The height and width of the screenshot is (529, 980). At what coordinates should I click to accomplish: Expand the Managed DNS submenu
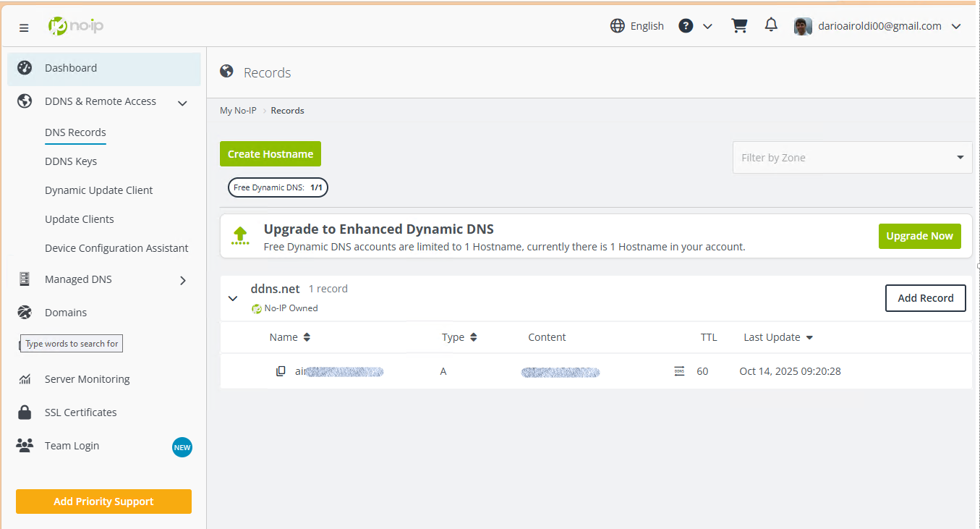pyautogui.click(x=182, y=280)
